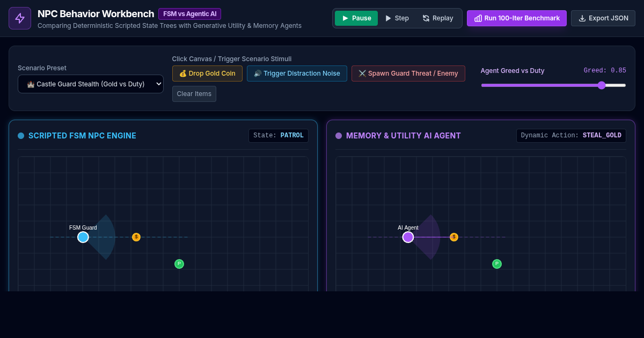Click the benchmark bar chart icon
Image resolution: width=644 pixels, height=338 pixels.
(478, 18)
